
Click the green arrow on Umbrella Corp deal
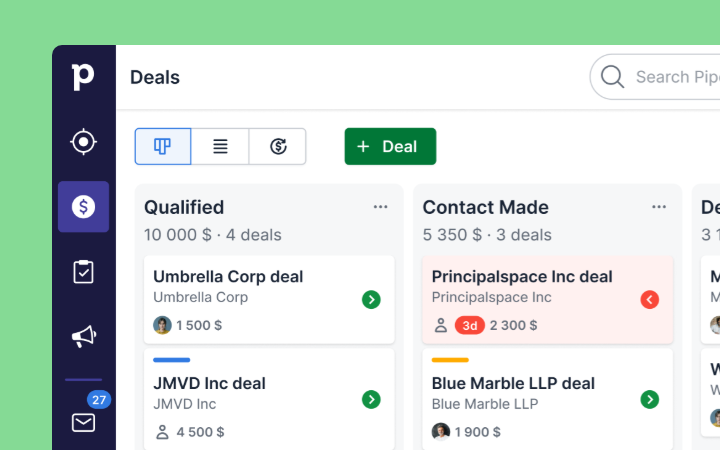pos(371,299)
